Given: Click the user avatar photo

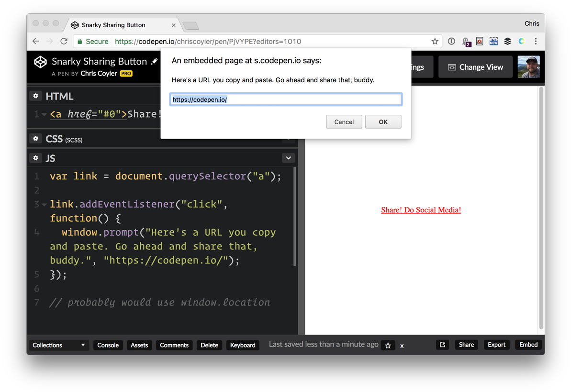Looking at the screenshot, I should 529,67.
